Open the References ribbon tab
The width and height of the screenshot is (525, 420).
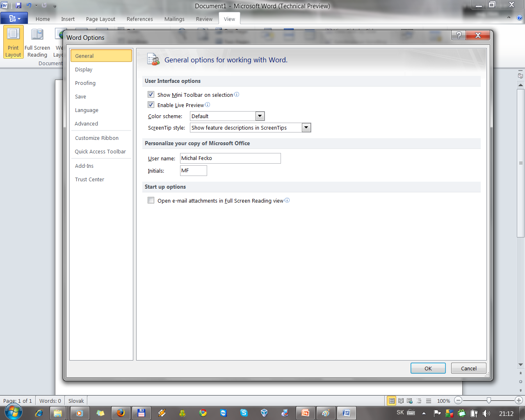(139, 19)
